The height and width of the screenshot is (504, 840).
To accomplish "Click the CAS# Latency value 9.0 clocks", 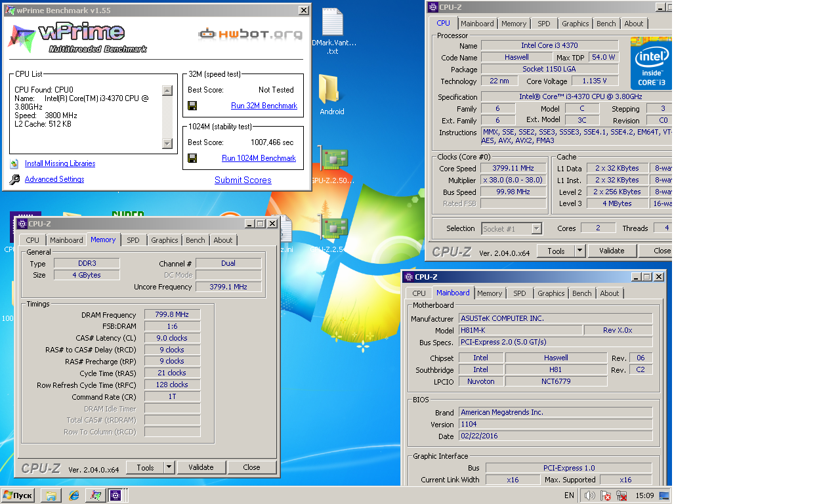I will (x=173, y=338).
